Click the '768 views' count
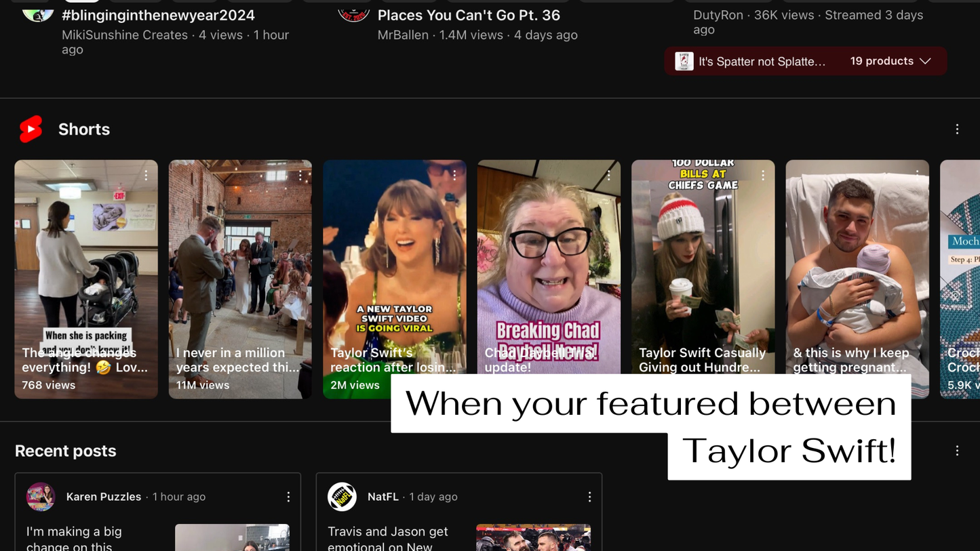Image resolution: width=980 pixels, height=551 pixels. pos(49,385)
